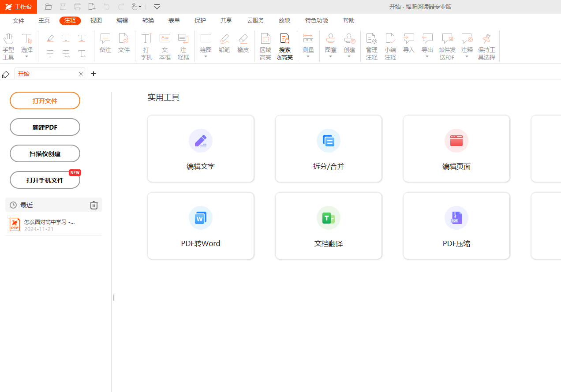Click the 铅笔 pencil tool
Screen dimensions: 561x392
pyautogui.click(x=224, y=43)
